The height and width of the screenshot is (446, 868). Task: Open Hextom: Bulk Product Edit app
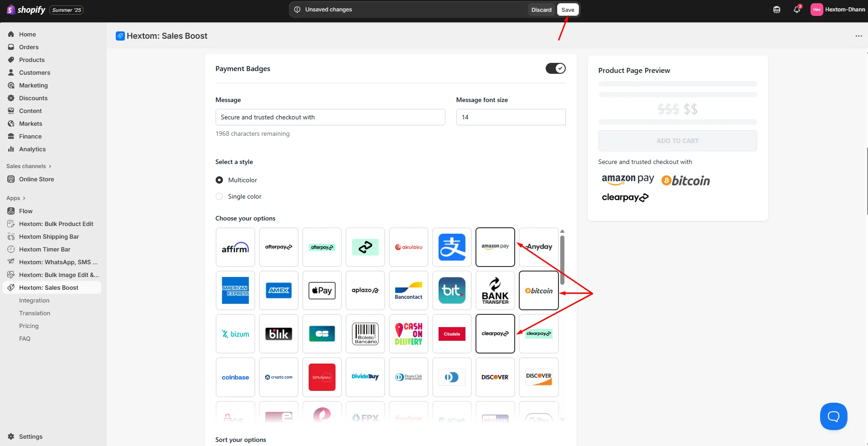56,224
